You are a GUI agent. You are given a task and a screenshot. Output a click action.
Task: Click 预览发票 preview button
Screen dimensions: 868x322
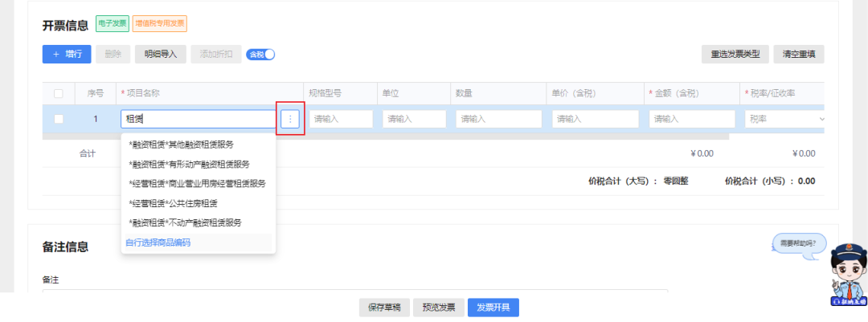pyautogui.click(x=439, y=308)
